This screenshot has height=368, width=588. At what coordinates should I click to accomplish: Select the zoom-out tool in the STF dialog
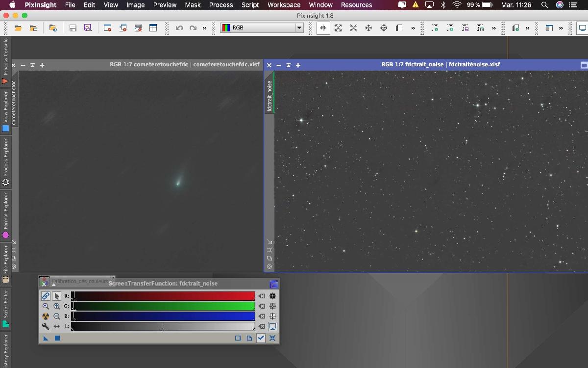57,316
